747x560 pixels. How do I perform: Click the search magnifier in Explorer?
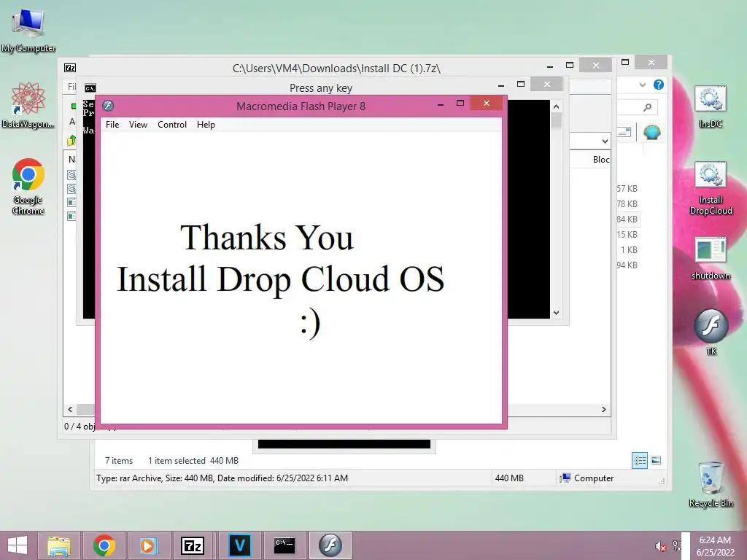647,107
